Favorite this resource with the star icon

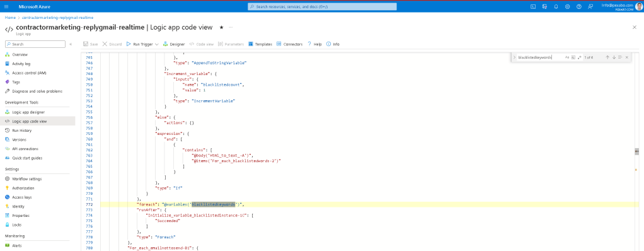click(221, 27)
